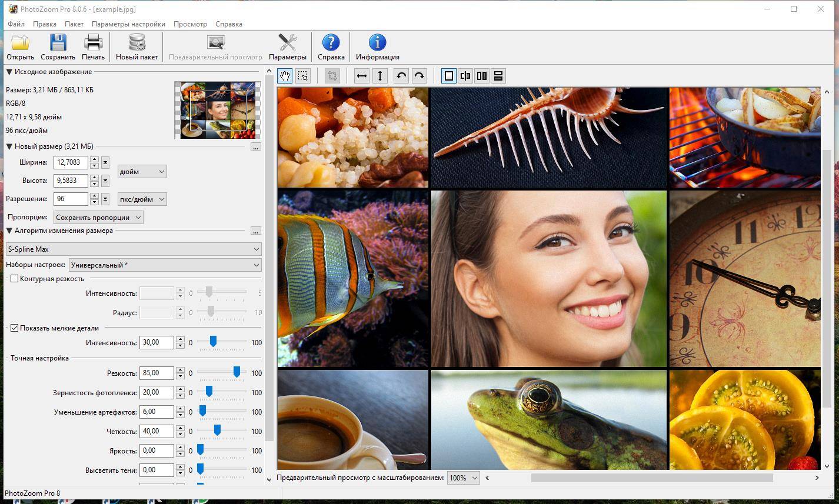Image resolution: width=839 pixels, height=504 pixels.
Task: Click the Яркость slider
Action: coord(222,450)
